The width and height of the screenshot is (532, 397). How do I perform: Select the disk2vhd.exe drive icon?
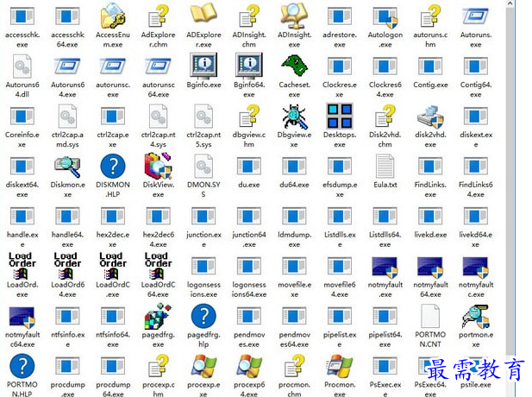click(430, 117)
